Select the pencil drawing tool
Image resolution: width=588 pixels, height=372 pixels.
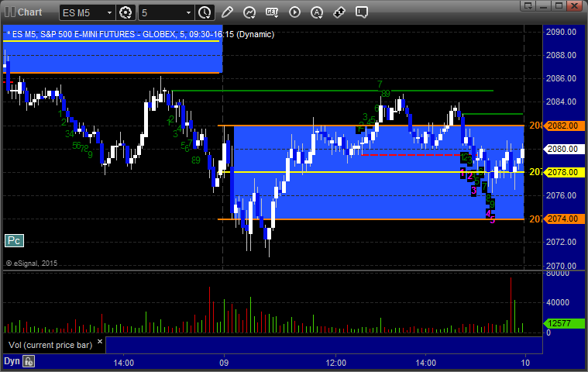coord(227,12)
